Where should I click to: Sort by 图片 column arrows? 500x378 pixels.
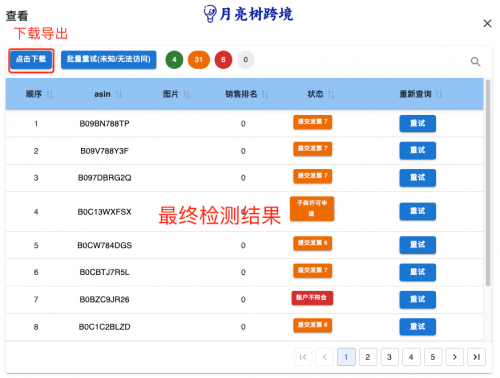point(186,95)
